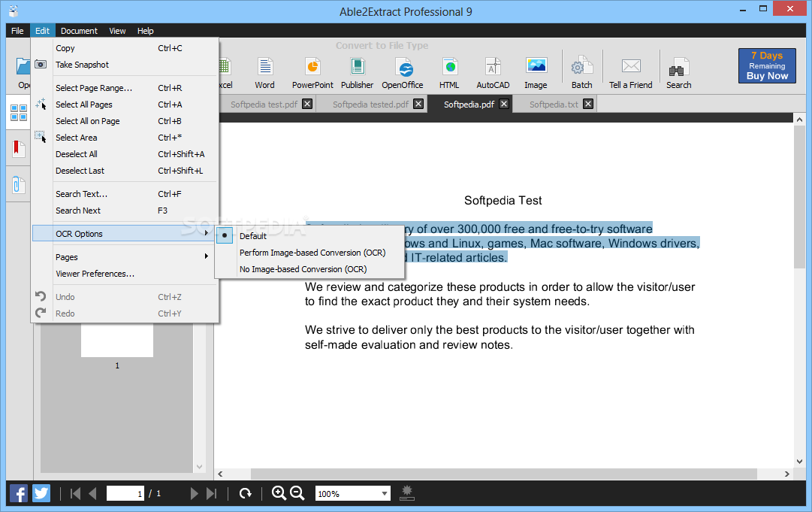Click the brightness icon beside zoom box
This screenshot has height=512, width=812.
[407, 492]
